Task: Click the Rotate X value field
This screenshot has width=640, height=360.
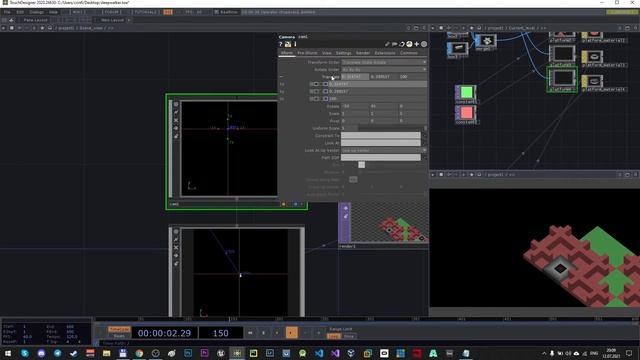Action: 355,106
